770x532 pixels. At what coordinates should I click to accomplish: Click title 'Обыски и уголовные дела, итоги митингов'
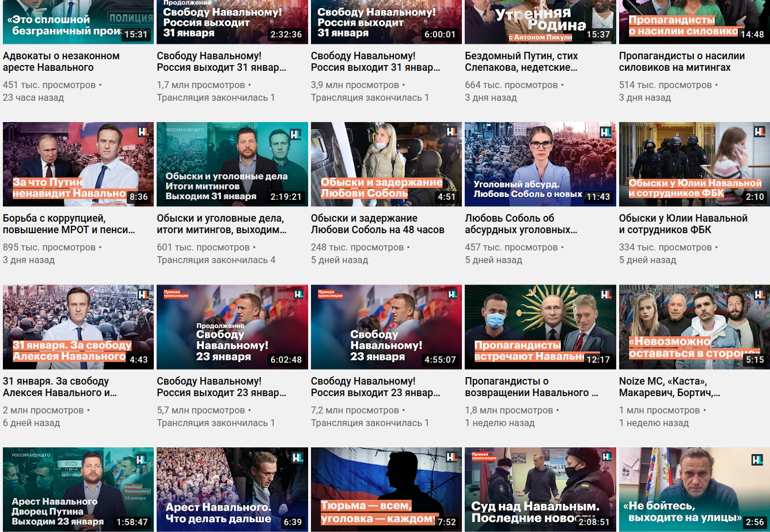click(x=222, y=224)
